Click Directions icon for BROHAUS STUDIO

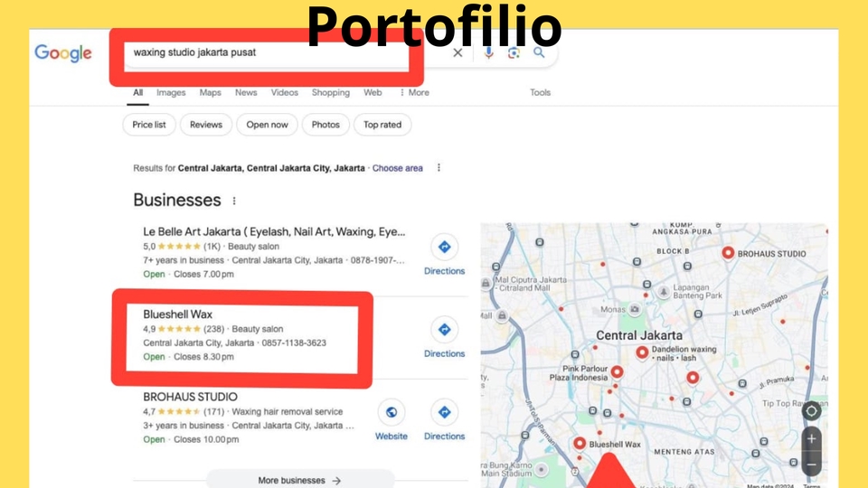(x=445, y=412)
